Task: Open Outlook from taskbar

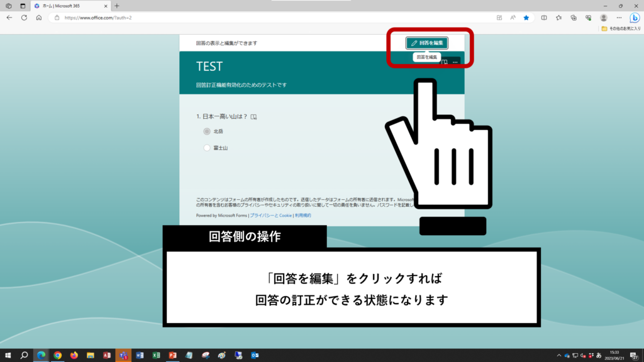Action: (255, 356)
